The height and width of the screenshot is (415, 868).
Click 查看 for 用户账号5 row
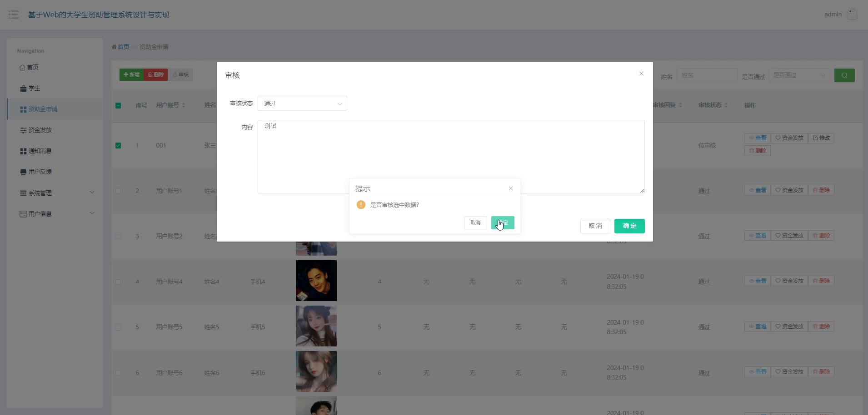point(758,326)
